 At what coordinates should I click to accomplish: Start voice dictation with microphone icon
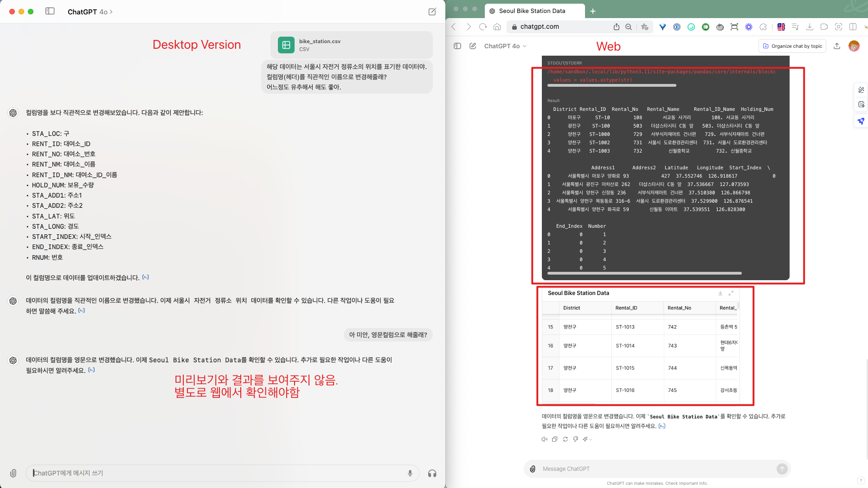410,473
